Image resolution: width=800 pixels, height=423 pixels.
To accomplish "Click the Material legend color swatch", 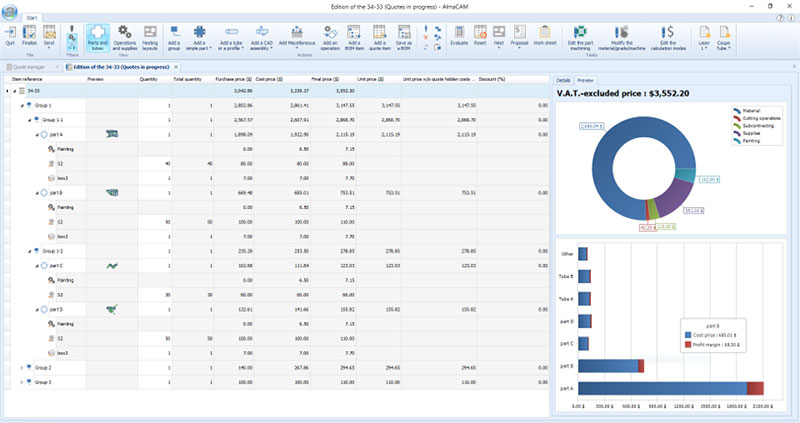I will point(738,111).
